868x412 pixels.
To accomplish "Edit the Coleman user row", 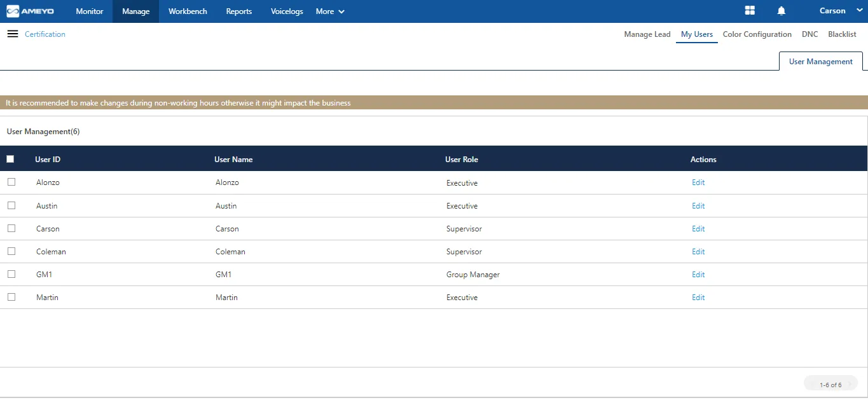I will 698,252.
